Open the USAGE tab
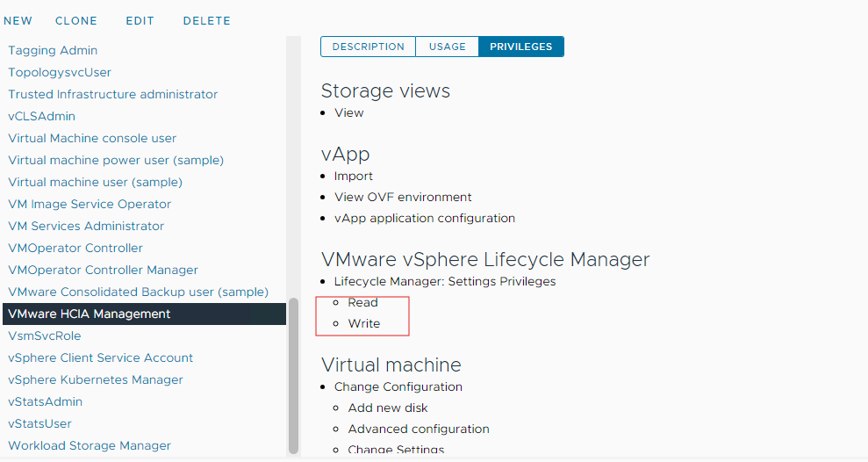The image size is (868, 462). coord(447,47)
